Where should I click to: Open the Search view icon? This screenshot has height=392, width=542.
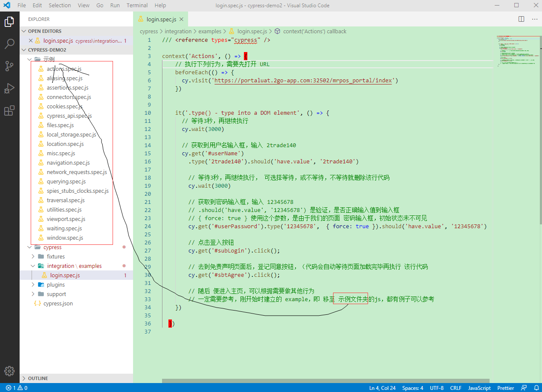[x=9, y=44]
